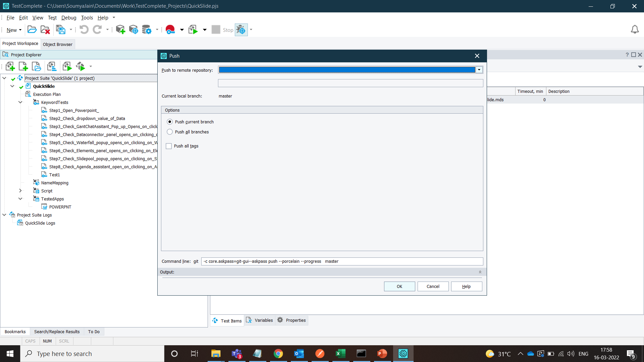Click the git command line input field
This screenshot has width=644, height=362.
coord(342,261)
